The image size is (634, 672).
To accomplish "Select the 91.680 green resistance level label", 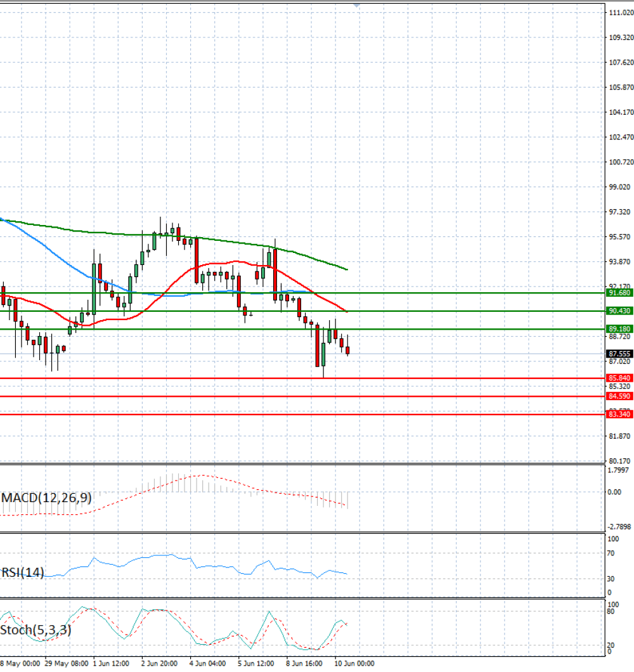I will (x=619, y=293).
